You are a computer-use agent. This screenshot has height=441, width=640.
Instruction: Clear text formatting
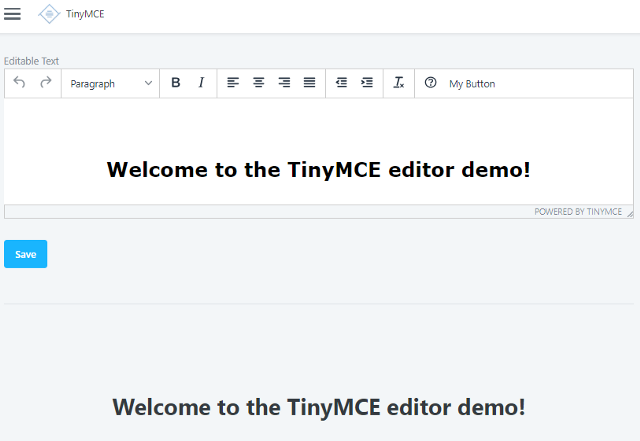tap(399, 83)
